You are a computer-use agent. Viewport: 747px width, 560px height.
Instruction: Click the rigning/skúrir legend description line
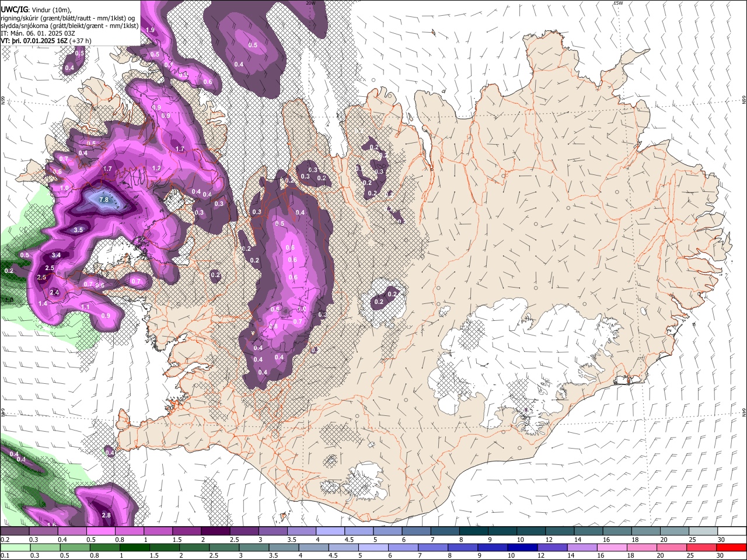(x=68, y=17)
